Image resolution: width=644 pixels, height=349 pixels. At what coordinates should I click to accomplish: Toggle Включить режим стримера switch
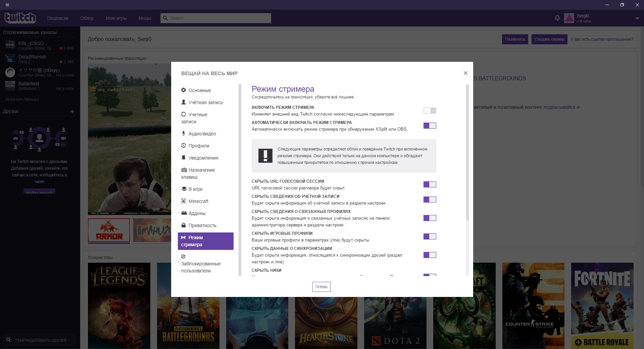coord(430,111)
